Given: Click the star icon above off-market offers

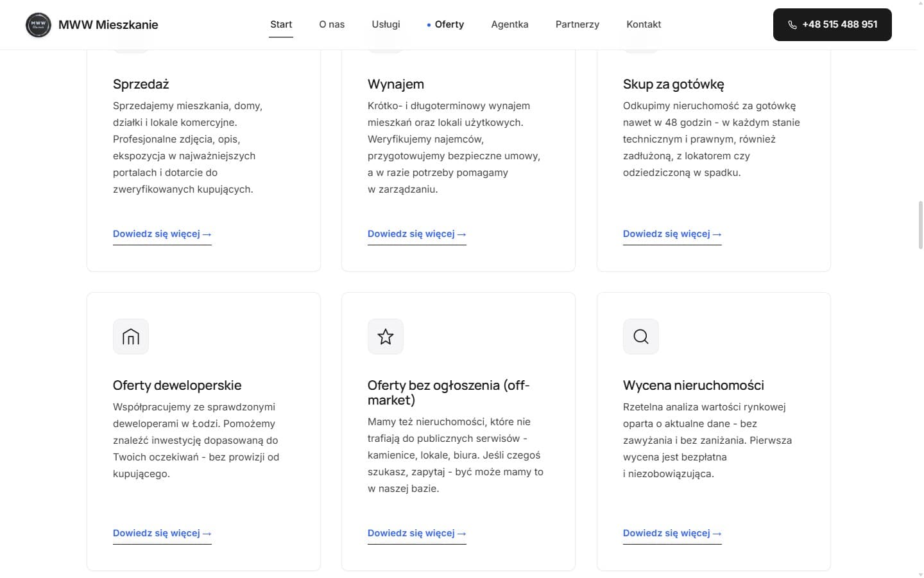Looking at the screenshot, I should (x=386, y=337).
